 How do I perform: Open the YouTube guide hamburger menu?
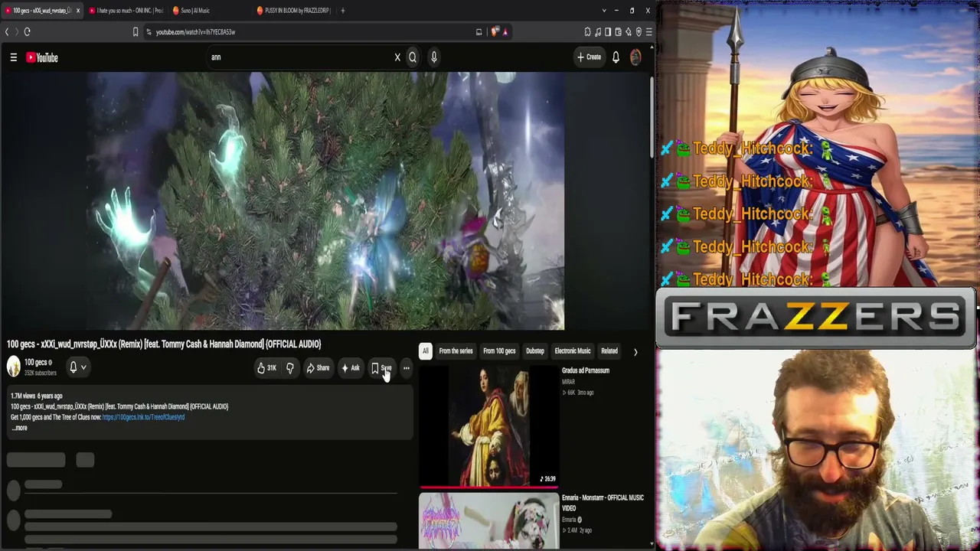tap(13, 57)
